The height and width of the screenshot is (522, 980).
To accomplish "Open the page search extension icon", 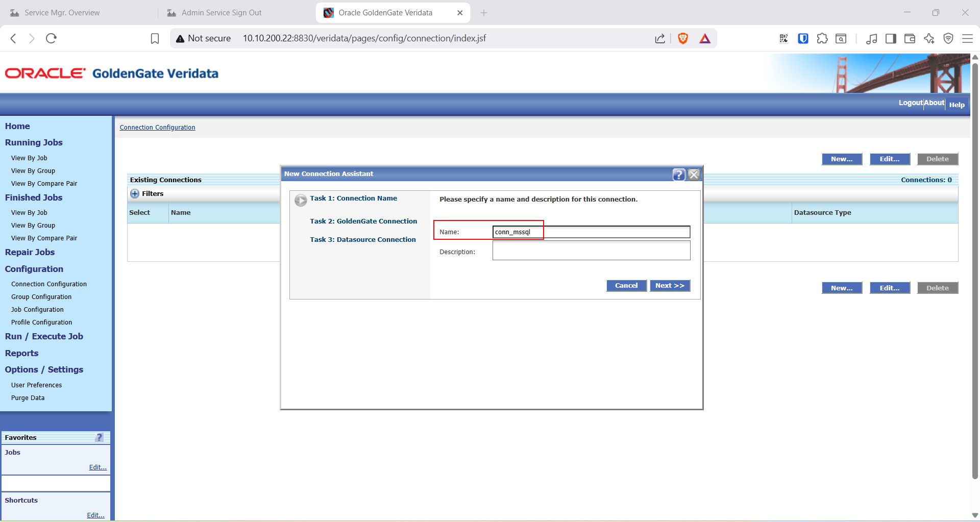I will pyautogui.click(x=841, y=38).
